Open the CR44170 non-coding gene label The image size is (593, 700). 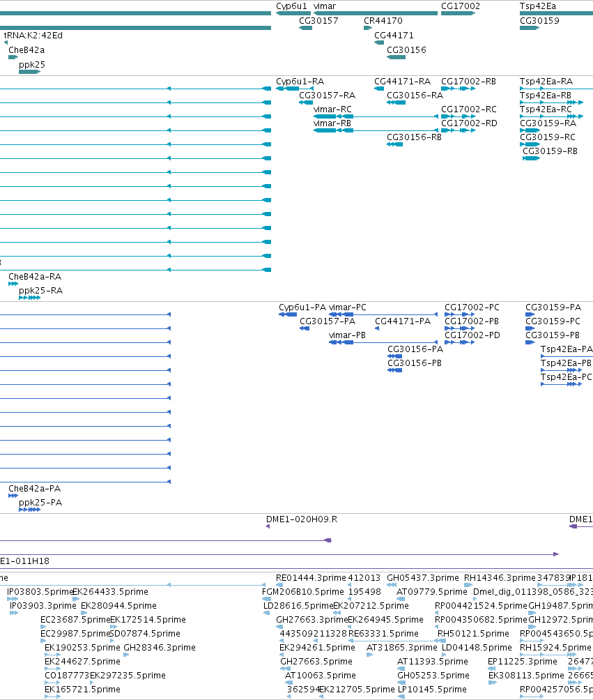pos(383,20)
